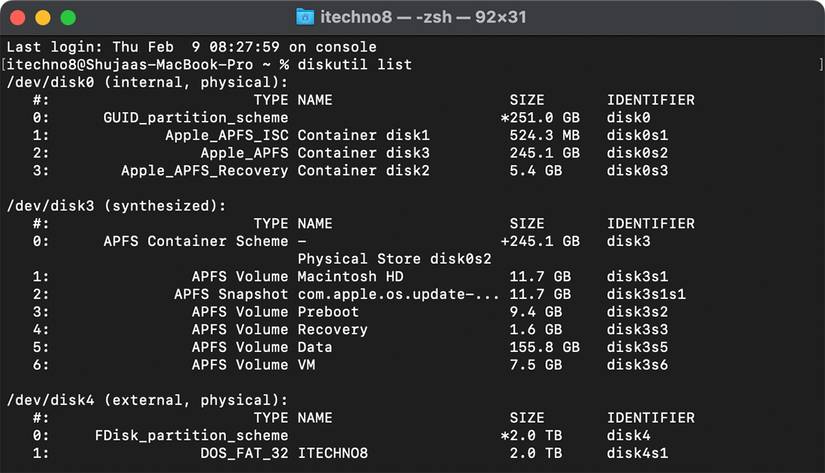Screen dimensions: 825x473
Task: Click the Macintosh HD volume name
Action: pos(338,276)
